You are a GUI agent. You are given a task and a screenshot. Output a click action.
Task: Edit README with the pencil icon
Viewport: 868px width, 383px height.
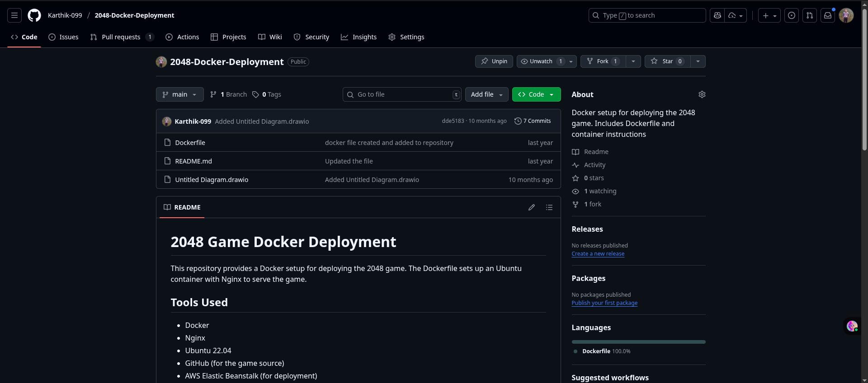[532, 207]
